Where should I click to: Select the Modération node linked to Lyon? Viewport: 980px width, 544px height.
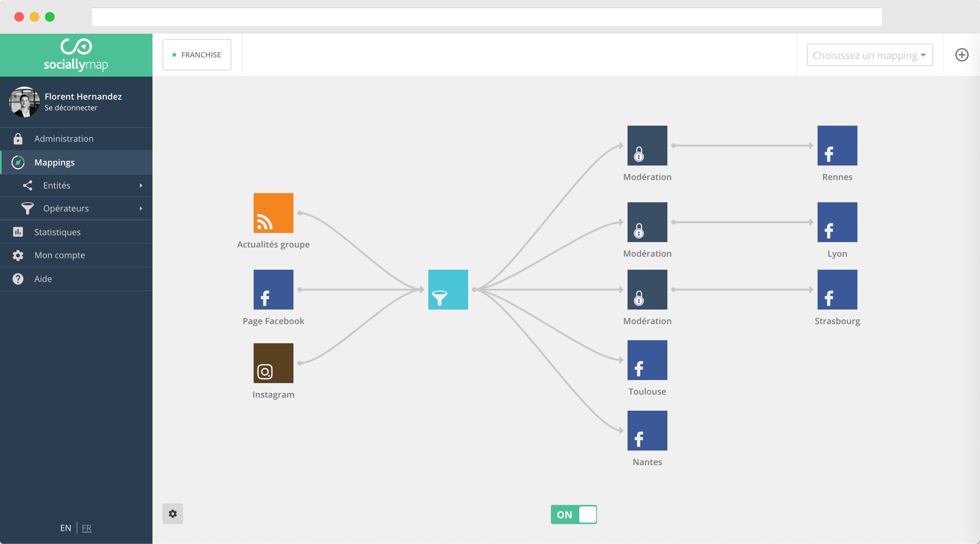click(647, 222)
